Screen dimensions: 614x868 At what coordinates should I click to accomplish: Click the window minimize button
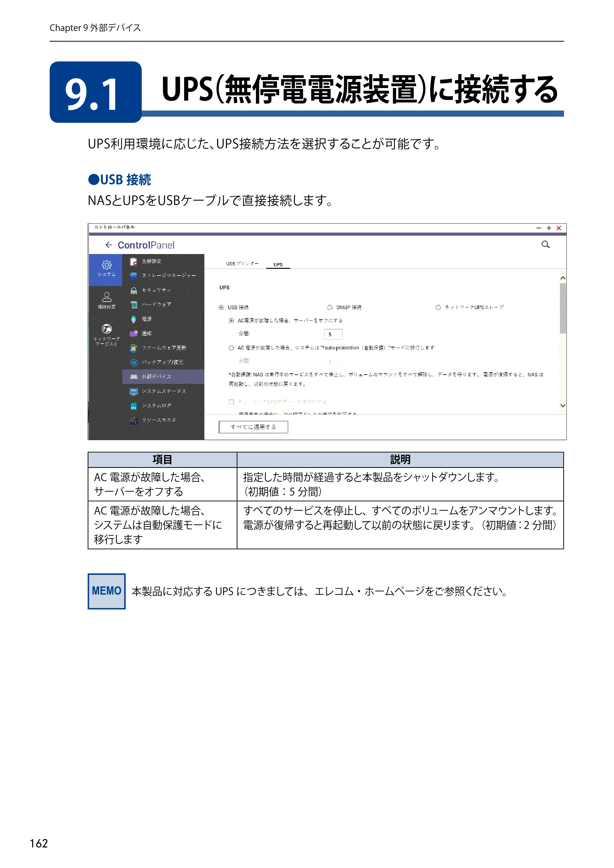tap(539, 228)
